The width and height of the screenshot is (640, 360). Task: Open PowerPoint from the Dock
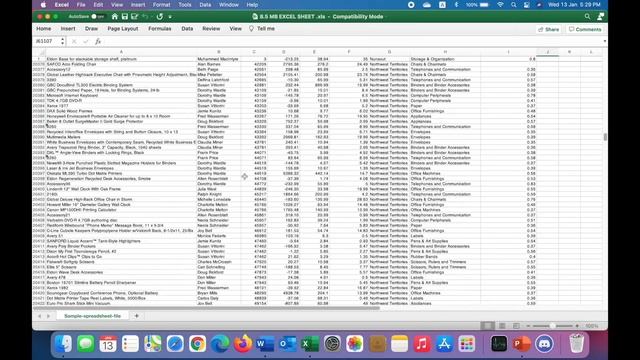[521, 344]
